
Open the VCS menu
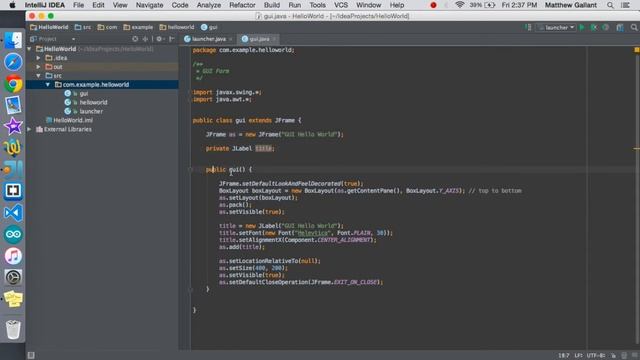(x=341, y=5)
